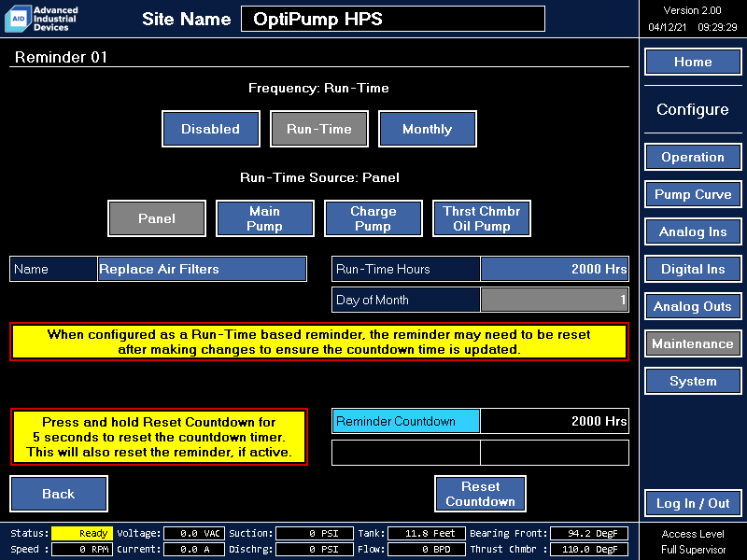This screenshot has height=560, width=747.
Task: Click the 2000 Hrs countdown value
Action: [555, 422]
